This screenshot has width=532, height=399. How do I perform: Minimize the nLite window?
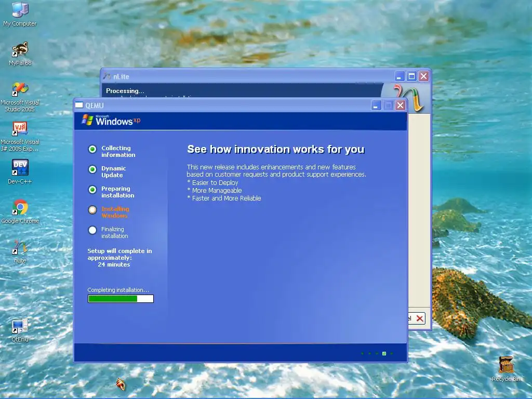(400, 76)
